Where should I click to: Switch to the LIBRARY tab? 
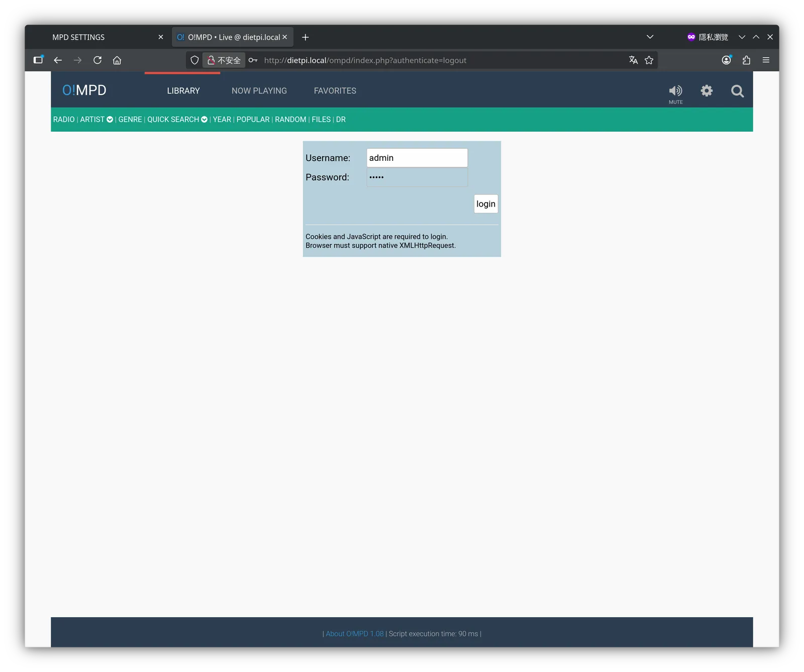(183, 91)
